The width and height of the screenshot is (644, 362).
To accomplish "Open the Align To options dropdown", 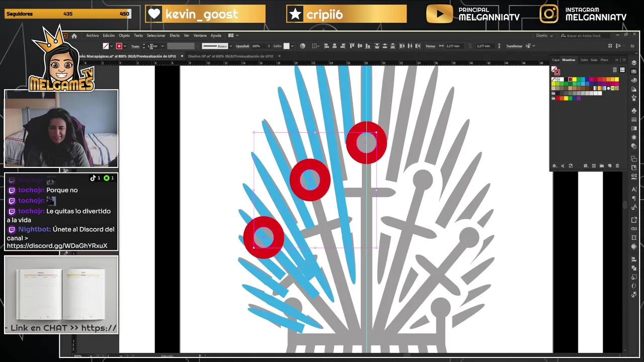I will (x=316, y=46).
